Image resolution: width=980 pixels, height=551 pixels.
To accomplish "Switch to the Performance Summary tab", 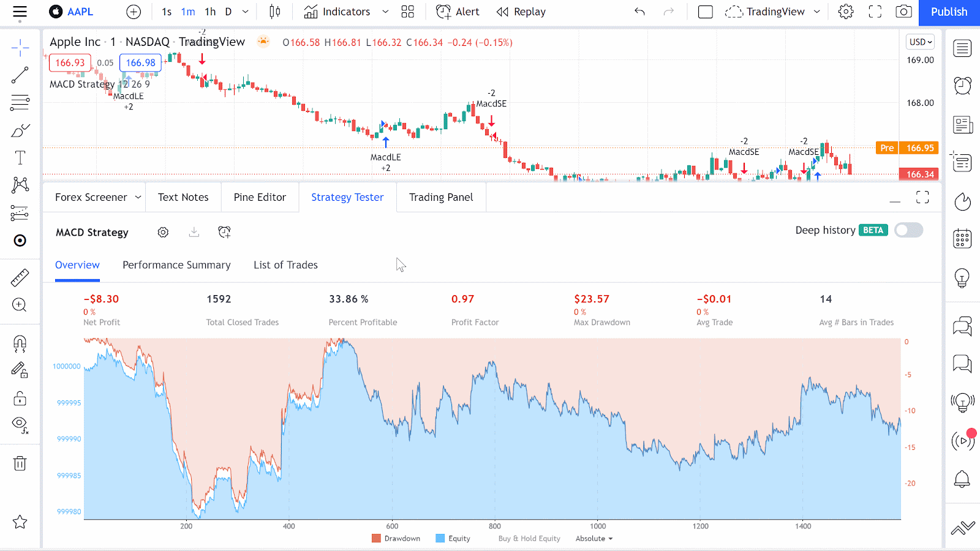I will (176, 265).
